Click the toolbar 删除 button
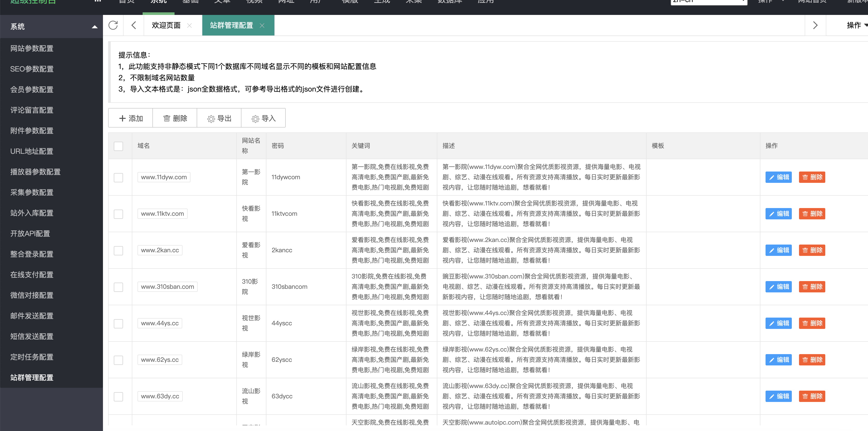Image resolution: width=868 pixels, height=431 pixels. point(175,118)
